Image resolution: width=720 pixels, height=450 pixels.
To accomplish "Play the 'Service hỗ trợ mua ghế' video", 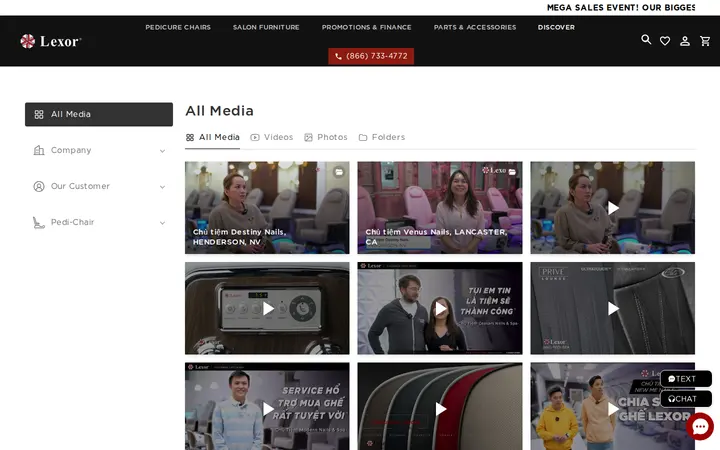I will (267, 408).
